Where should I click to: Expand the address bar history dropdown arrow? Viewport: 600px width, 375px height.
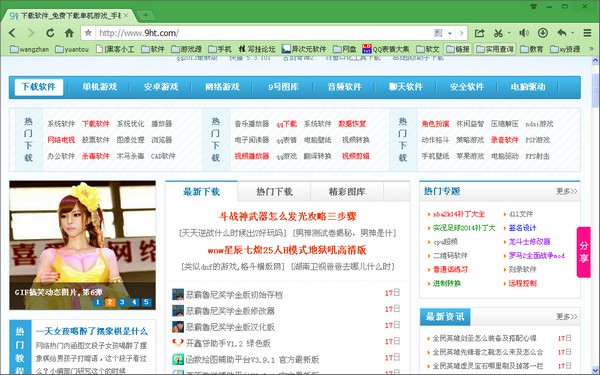(450, 33)
